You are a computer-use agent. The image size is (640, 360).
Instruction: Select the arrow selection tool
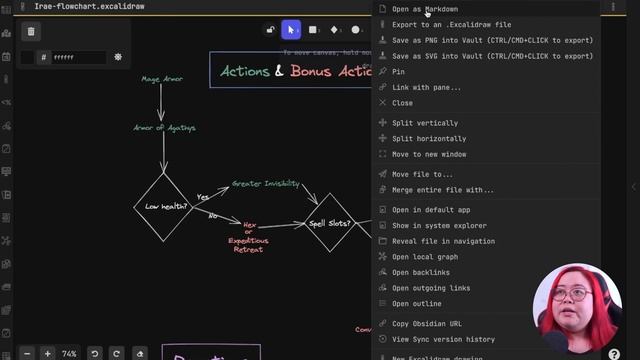tap(291, 30)
